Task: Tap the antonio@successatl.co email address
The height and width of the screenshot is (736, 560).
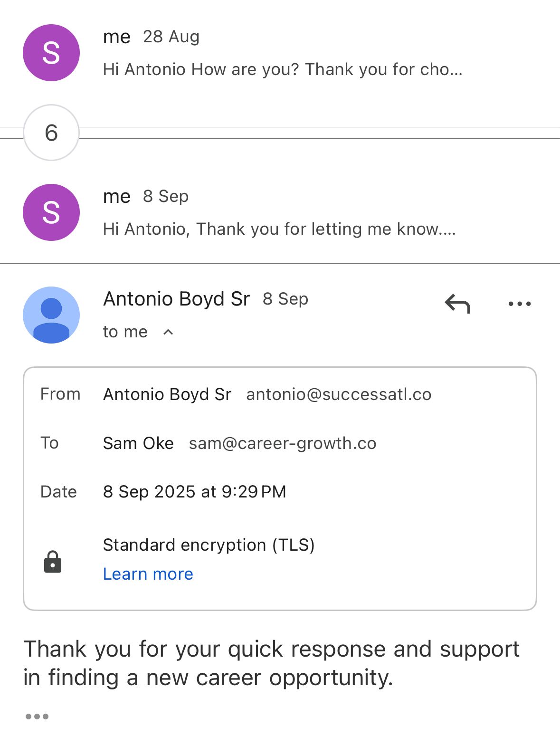Action: point(339,394)
